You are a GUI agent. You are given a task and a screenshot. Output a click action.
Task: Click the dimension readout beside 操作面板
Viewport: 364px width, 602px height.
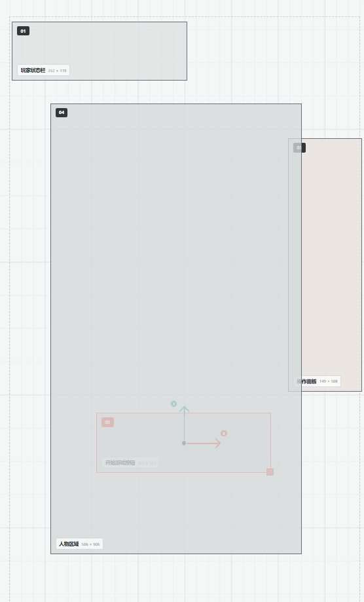[329, 381]
